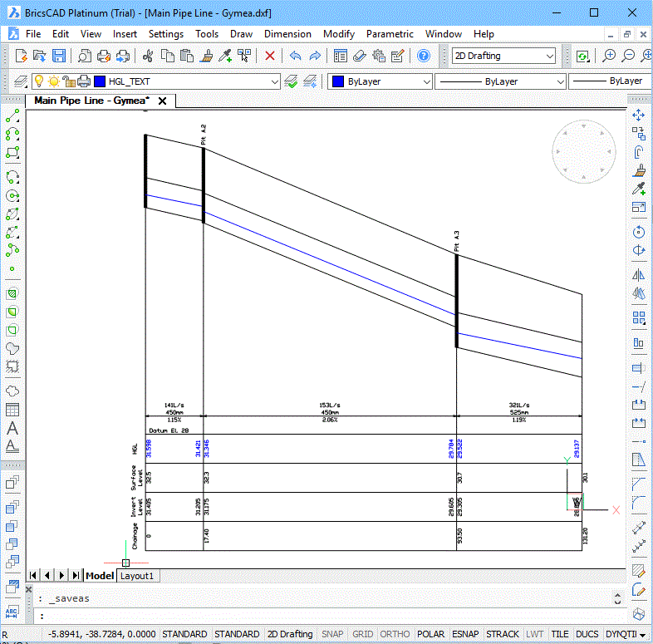The width and height of the screenshot is (653, 644).
Task: Click TILE in status bar
Action: (x=560, y=634)
